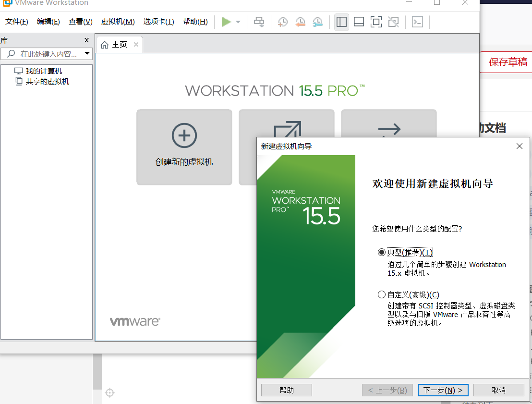Expand the library search filter dropdown
532x404 pixels.
87,54
